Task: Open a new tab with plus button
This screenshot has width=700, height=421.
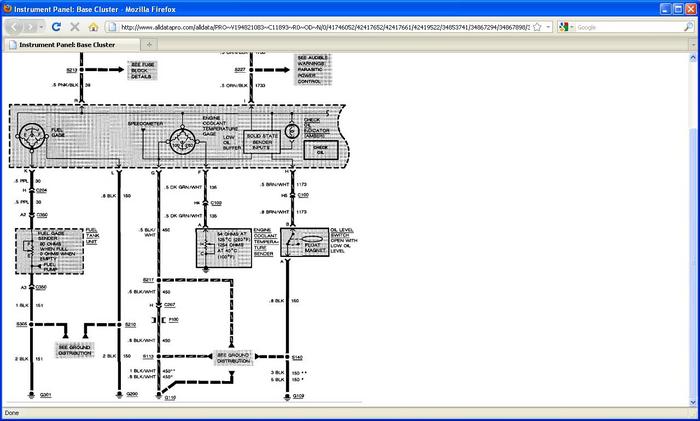Action: tap(149, 45)
